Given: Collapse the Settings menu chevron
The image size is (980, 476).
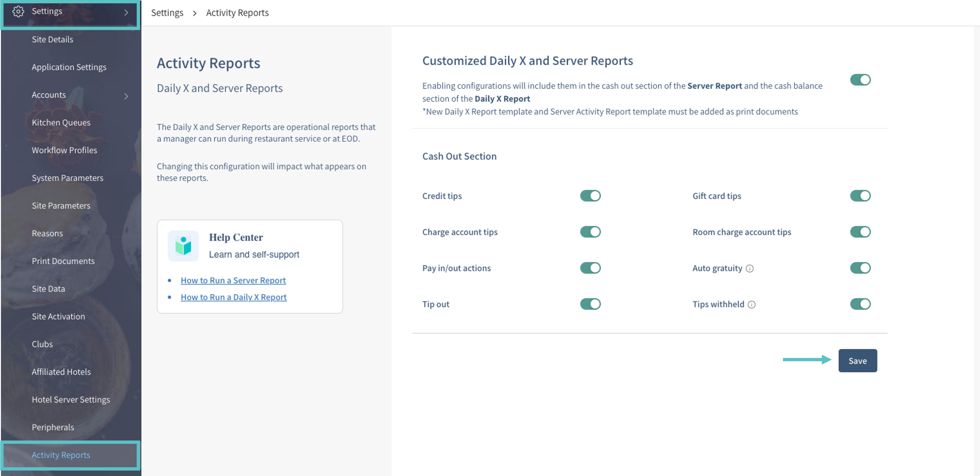Looking at the screenshot, I should click(126, 13).
